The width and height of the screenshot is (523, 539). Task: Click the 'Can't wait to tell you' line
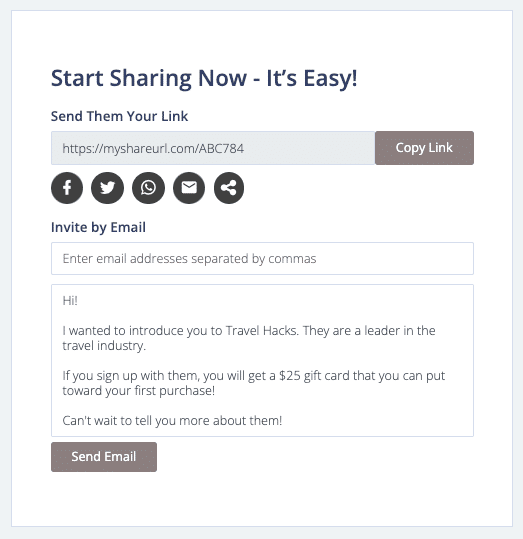172,421
